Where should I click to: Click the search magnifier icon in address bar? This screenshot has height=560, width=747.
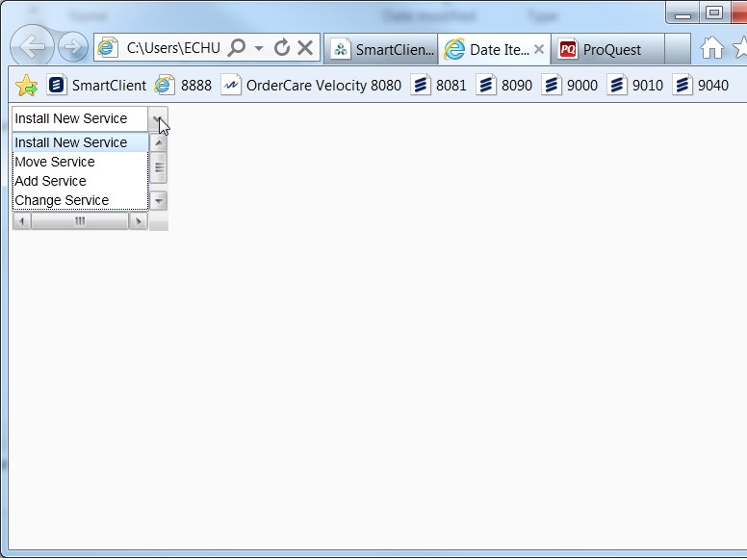[x=237, y=48]
